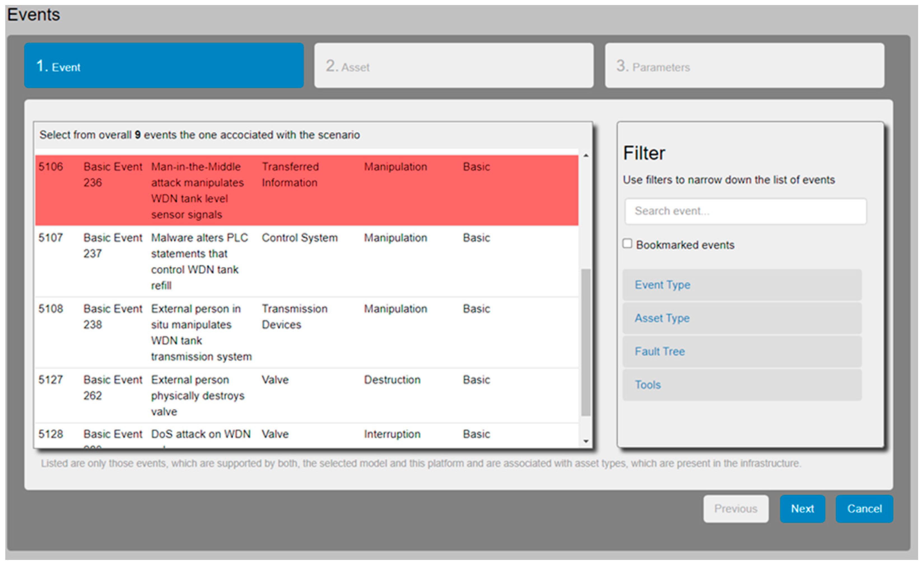924x566 pixels.
Task: Expand the Event Type filter
Action: click(742, 285)
